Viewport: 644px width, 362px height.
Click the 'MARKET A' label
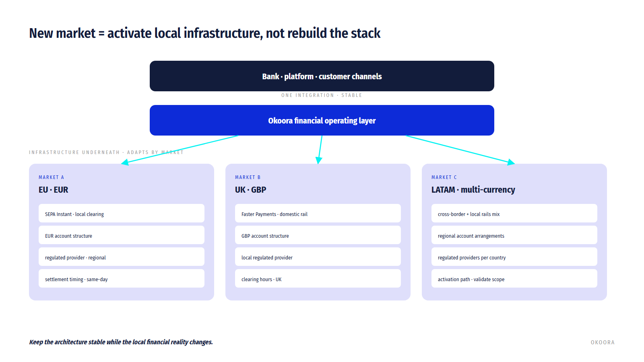point(51,177)
